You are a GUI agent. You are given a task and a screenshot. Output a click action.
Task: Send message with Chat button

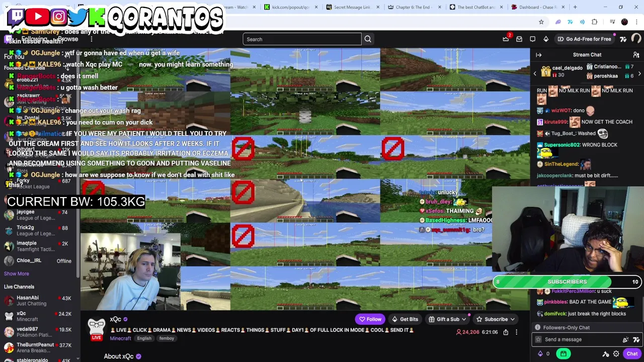(x=632, y=354)
